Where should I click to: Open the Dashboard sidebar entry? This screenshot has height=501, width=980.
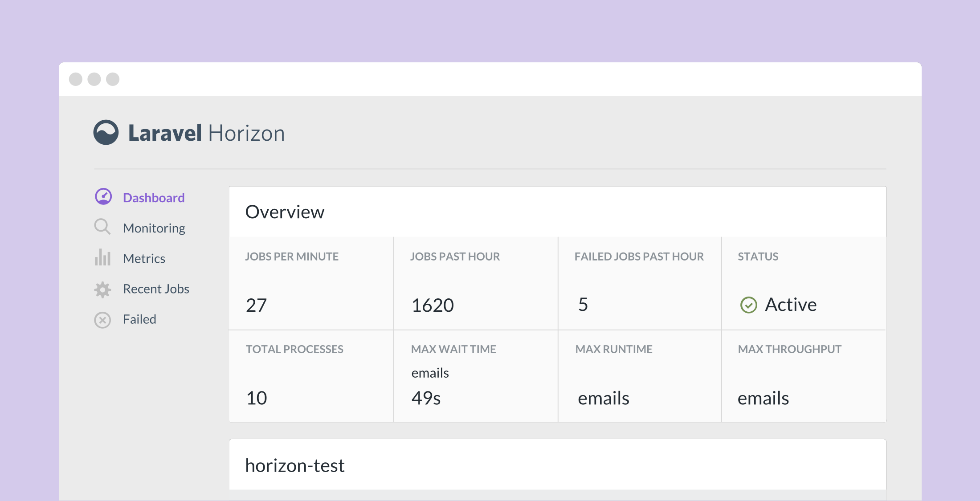pyautogui.click(x=153, y=197)
